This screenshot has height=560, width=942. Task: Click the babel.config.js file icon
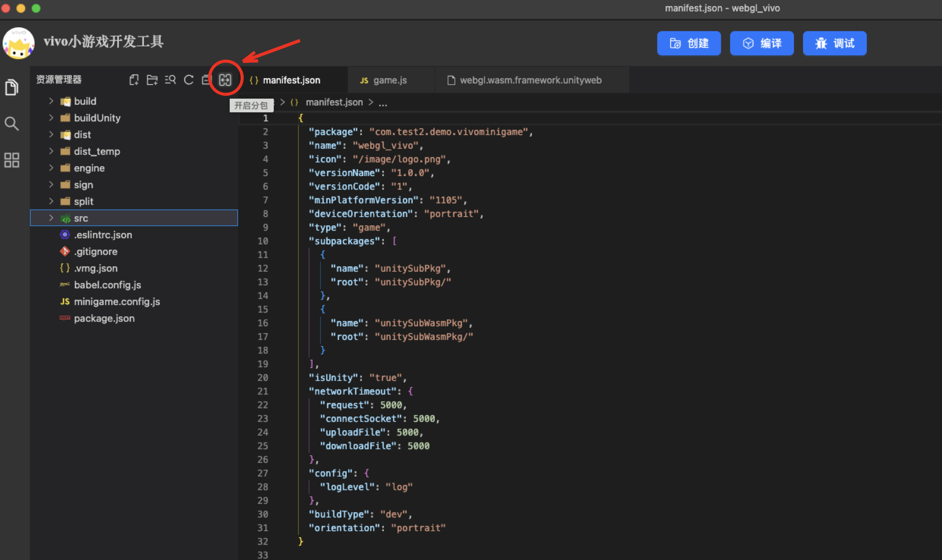coord(65,284)
